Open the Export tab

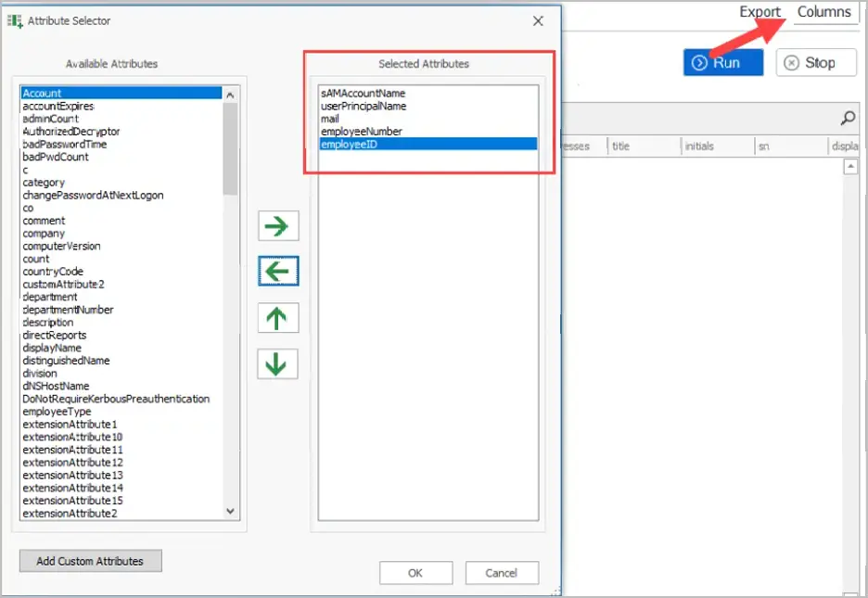click(759, 12)
